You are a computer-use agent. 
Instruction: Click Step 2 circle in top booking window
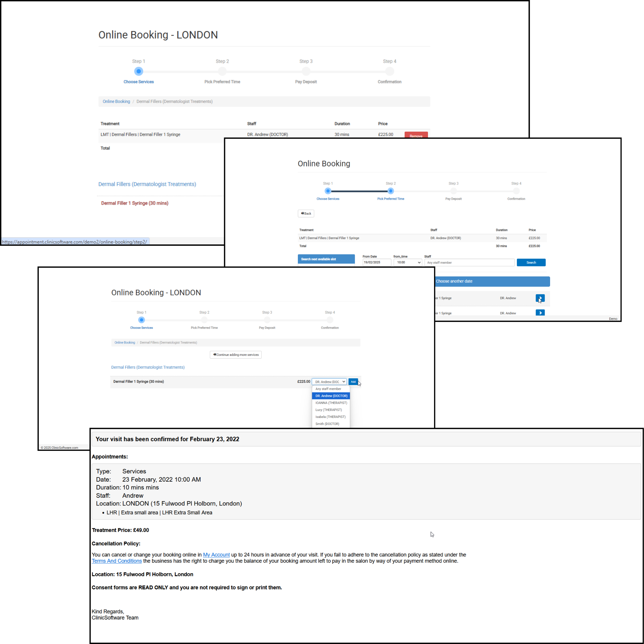pos(222,71)
